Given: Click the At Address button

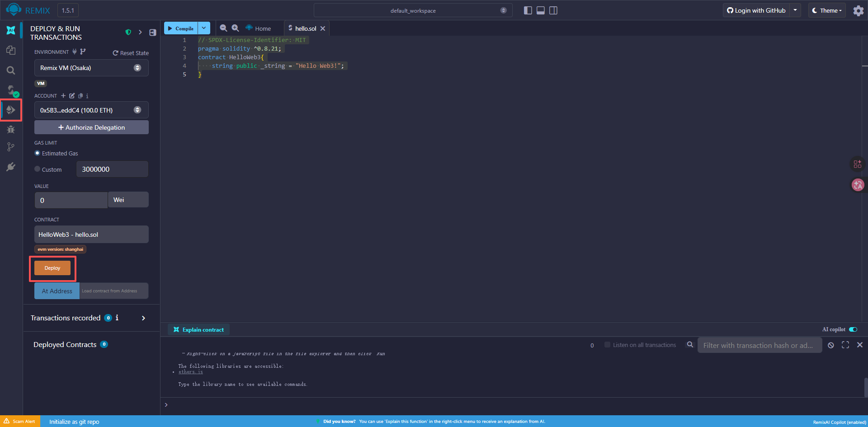Looking at the screenshot, I should pyautogui.click(x=57, y=291).
